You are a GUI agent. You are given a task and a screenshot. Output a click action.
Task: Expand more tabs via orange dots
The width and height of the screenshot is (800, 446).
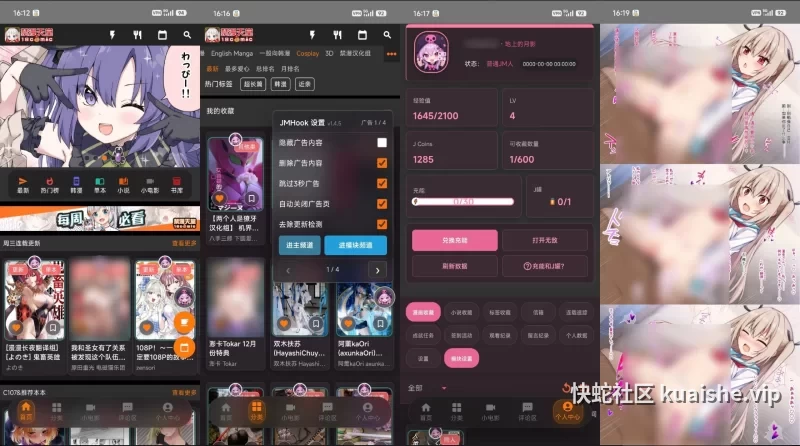[x=391, y=54]
